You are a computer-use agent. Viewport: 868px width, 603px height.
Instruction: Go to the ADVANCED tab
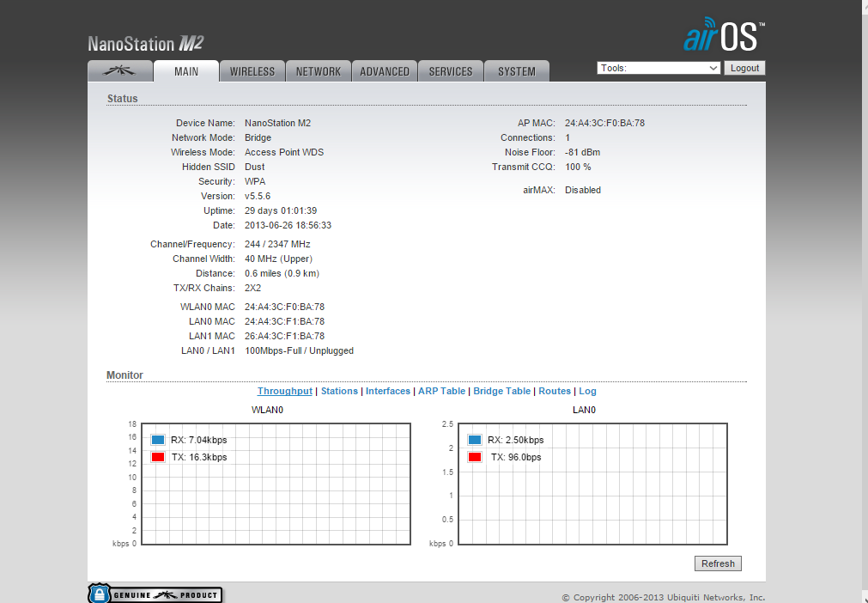(x=385, y=71)
